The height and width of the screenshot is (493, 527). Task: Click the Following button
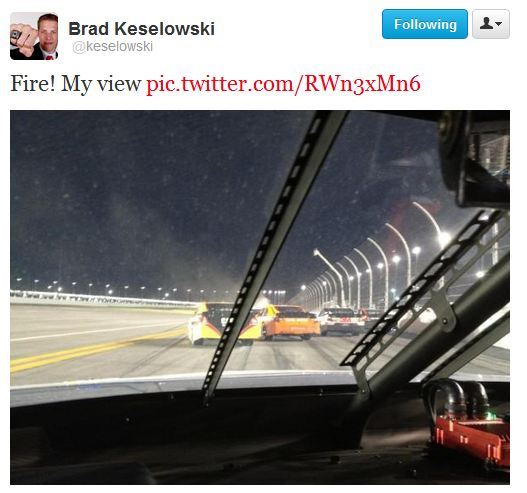click(425, 24)
